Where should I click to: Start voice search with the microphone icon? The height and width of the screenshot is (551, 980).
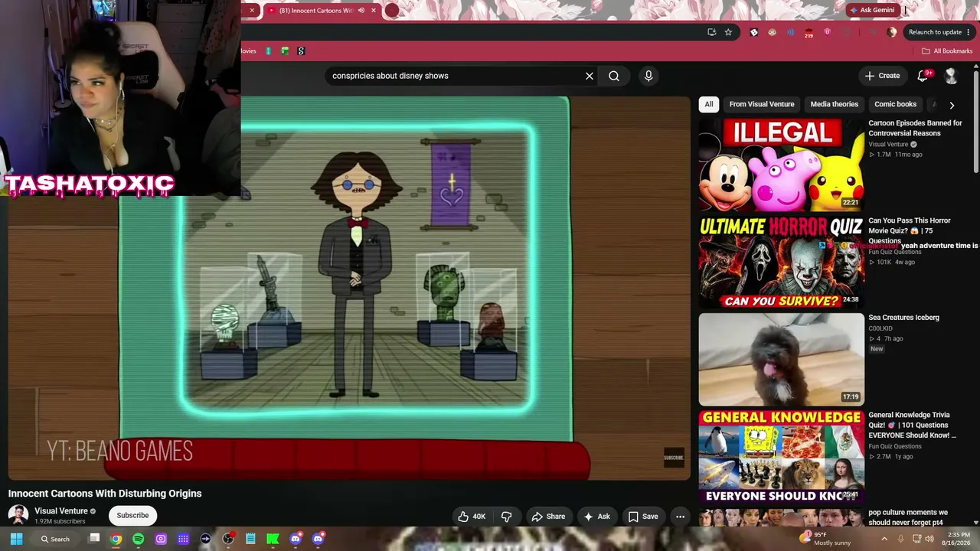[648, 76]
